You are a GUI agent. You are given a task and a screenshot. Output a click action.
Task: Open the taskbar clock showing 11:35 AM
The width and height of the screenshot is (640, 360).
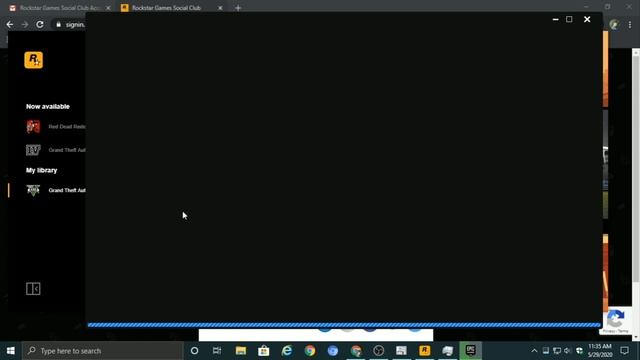point(600,351)
